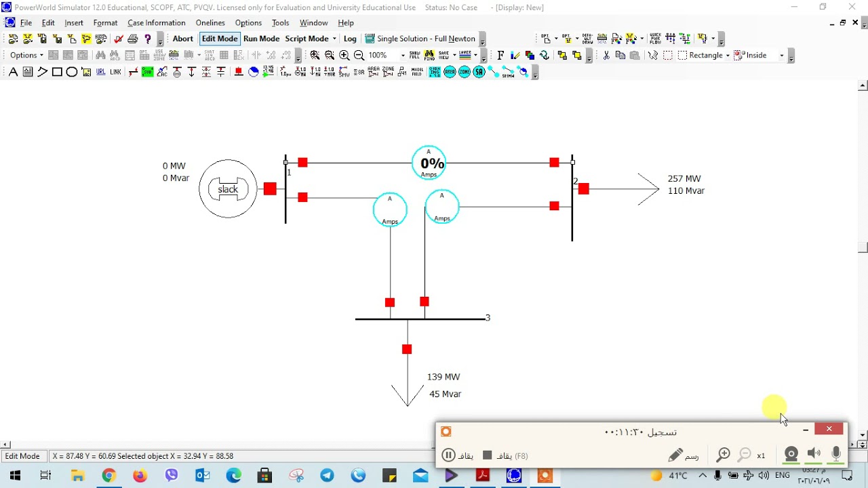Open the Case Information menu
Image resolution: width=868 pixels, height=488 pixels.
pyautogui.click(x=157, y=22)
